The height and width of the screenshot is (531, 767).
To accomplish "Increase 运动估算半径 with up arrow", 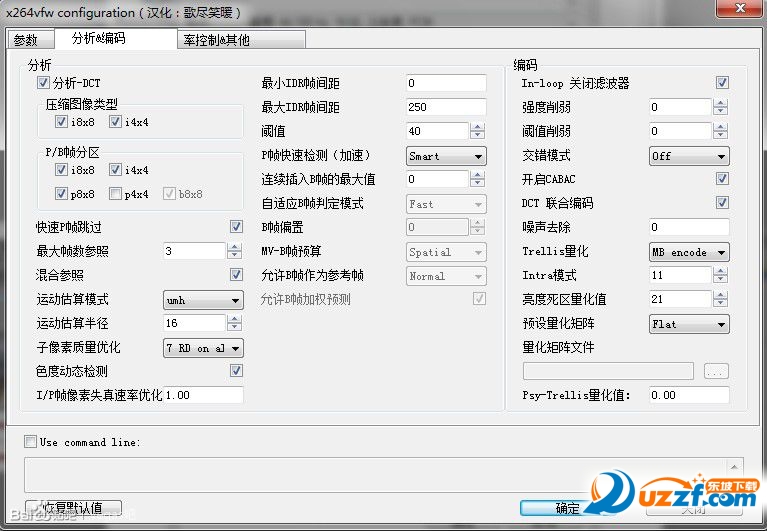I will coord(234,319).
